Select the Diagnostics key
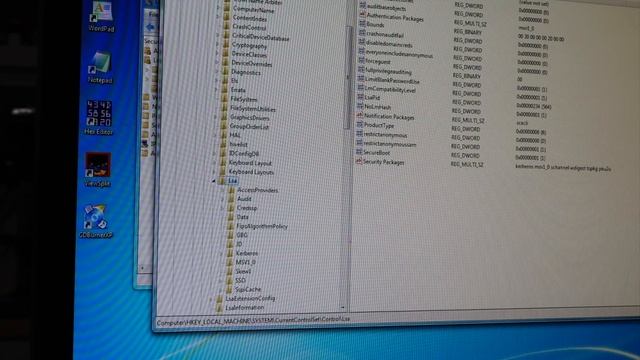This screenshot has height=360, width=640. [x=246, y=72]
